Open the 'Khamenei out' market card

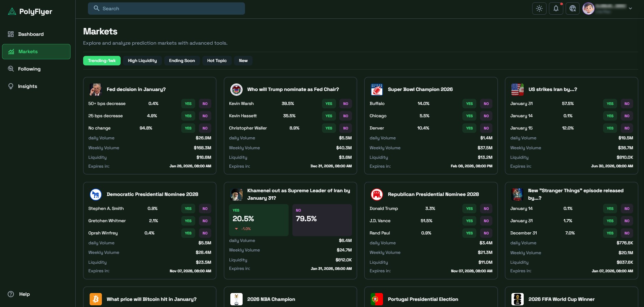(299, 194)
